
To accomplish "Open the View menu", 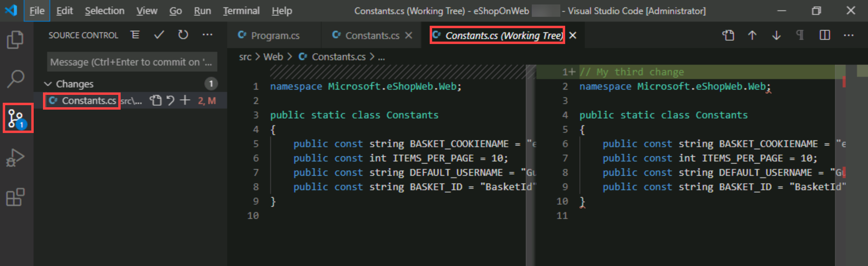I will point(147,11).
